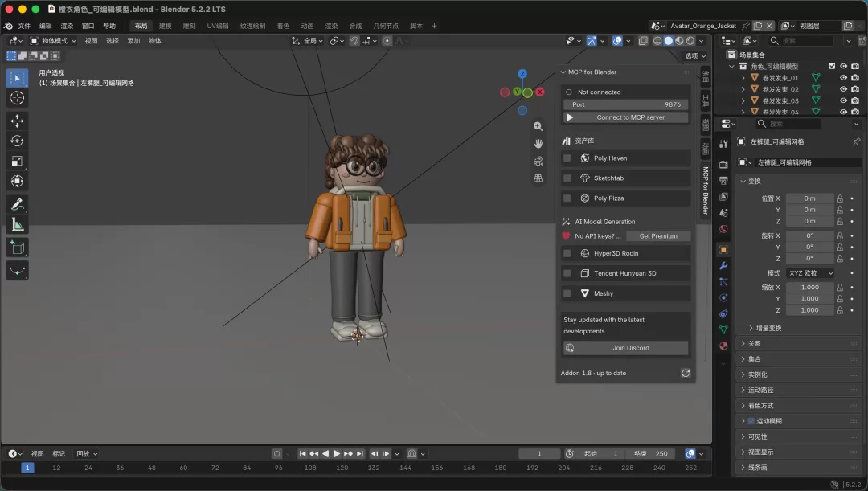
Task: Click the timeline play button
Action: [337, 454]
